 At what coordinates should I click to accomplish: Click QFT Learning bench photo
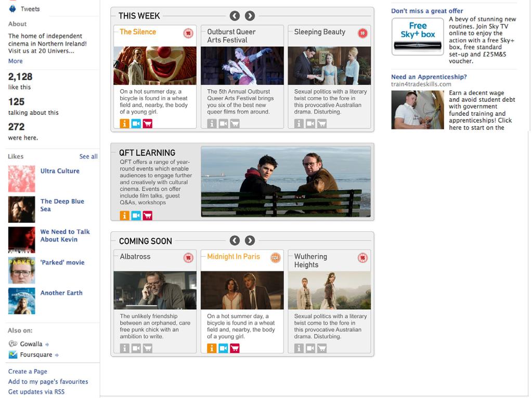(286, 182)
